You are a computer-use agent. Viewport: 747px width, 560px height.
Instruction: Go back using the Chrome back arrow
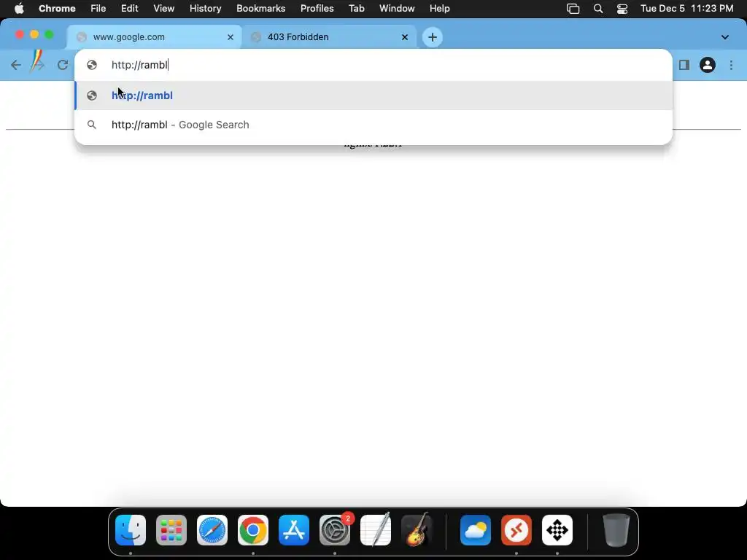pyautogui.click(x=16, y=65)
